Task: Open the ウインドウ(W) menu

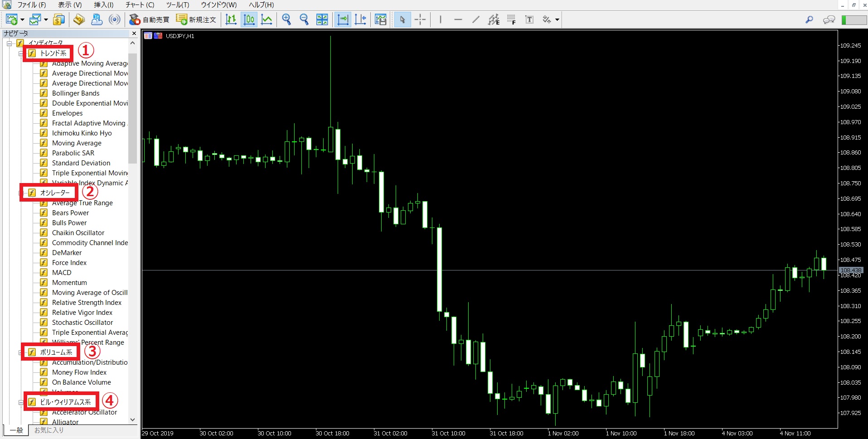Action: [219, 5]
